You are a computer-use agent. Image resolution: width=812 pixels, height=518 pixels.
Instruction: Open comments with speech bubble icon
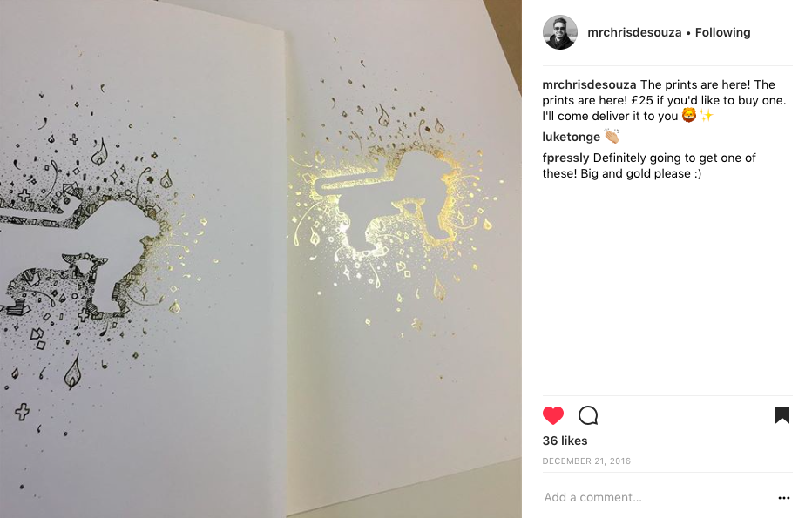(x=588, y=415)
